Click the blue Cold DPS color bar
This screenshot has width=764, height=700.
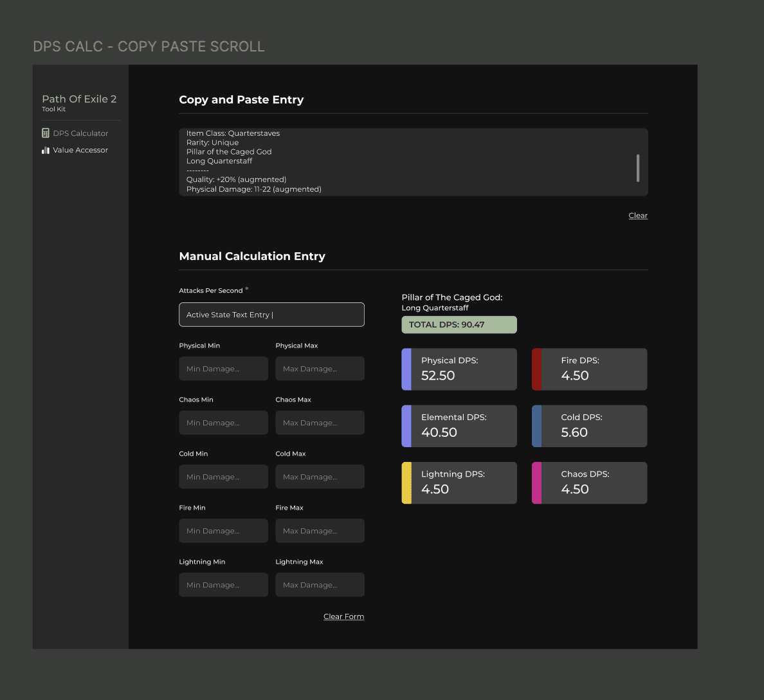[536, 426]
